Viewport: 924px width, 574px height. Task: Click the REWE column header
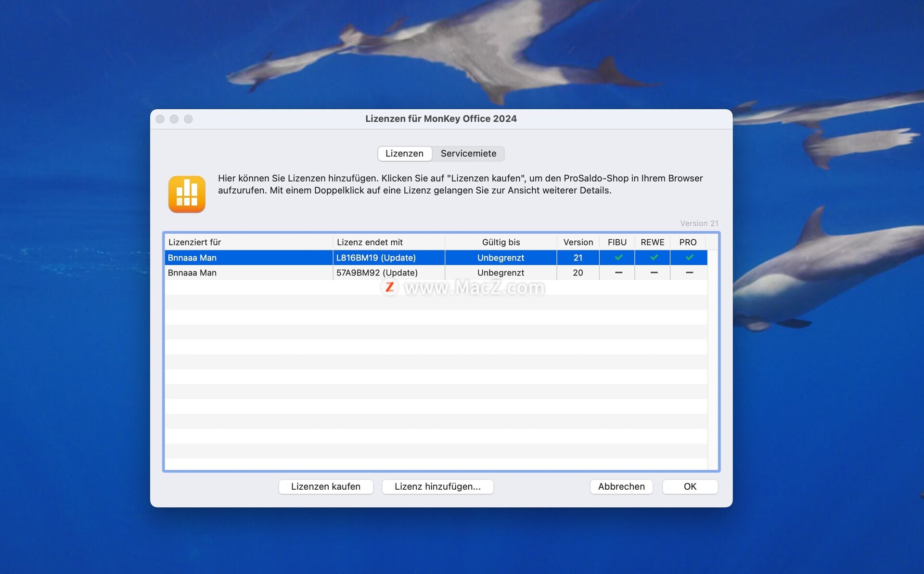tap(653, 242)
